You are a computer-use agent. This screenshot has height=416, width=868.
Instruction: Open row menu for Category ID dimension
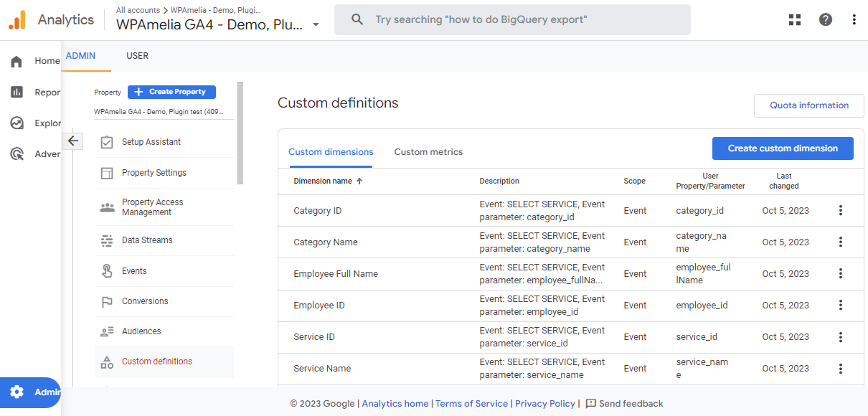[x=840, y=210]
